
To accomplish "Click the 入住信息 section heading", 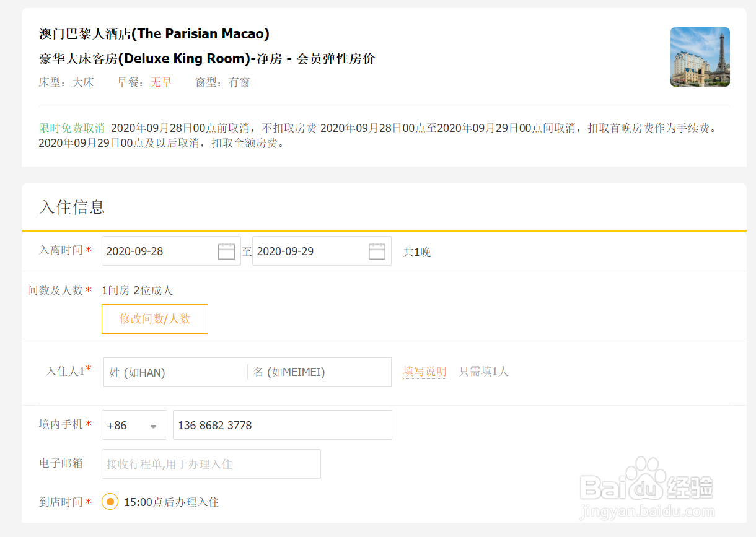I will pos(72,207).
